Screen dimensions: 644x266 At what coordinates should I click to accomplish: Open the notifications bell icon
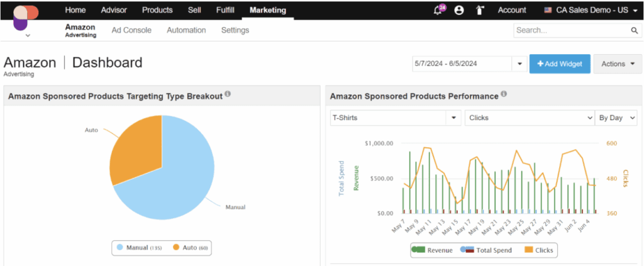(x=438, y=10)
